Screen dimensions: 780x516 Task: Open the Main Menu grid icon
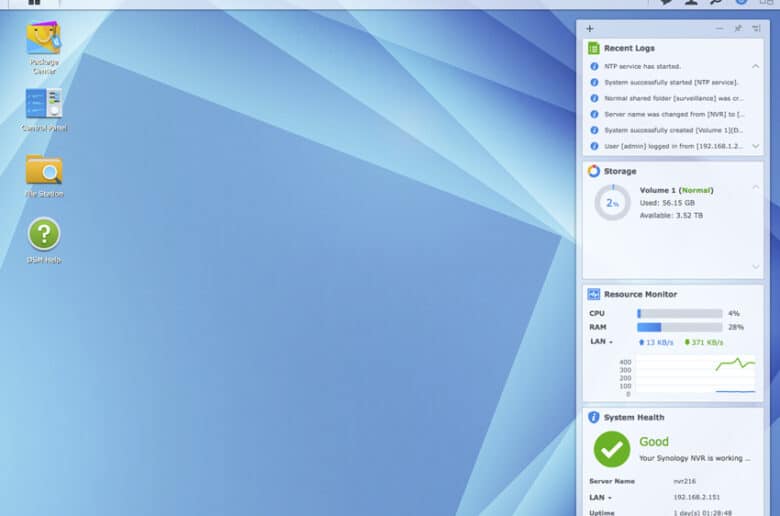point(34,2)
